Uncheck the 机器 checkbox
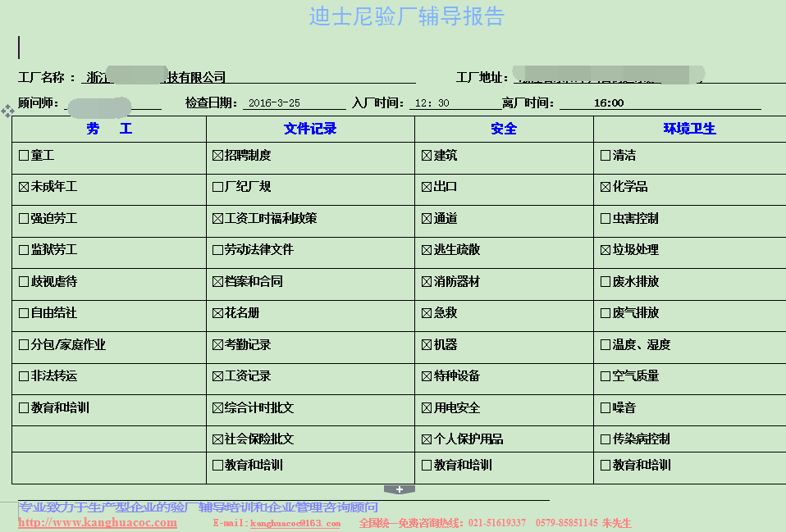 pyautogui.click(x=427, y=345)
